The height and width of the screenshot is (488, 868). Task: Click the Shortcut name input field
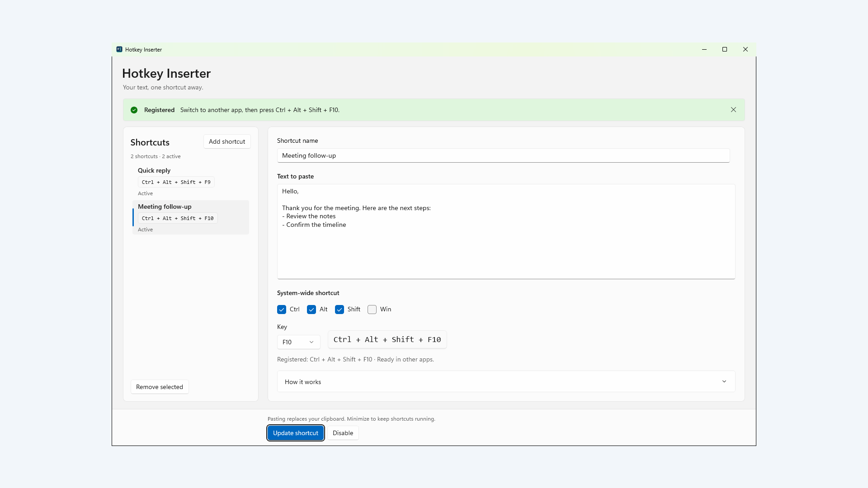503,155
